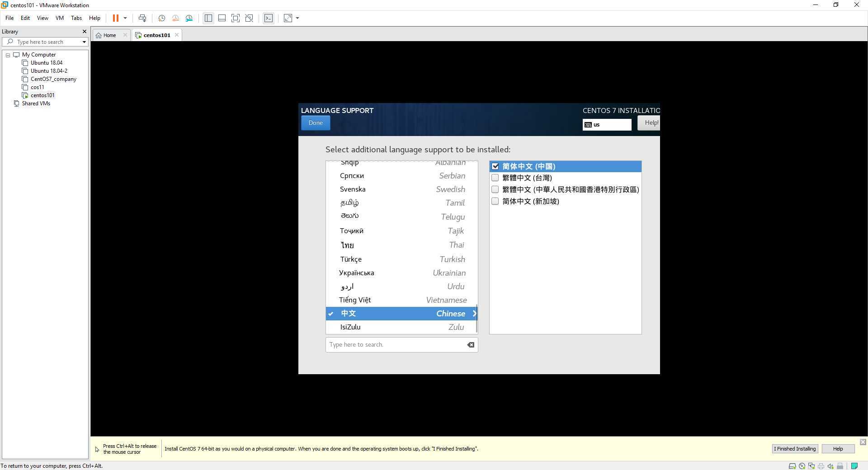Dismiss the install hint bar X
This screenshot has width=868, height=470.
click(x=863, y=442)
